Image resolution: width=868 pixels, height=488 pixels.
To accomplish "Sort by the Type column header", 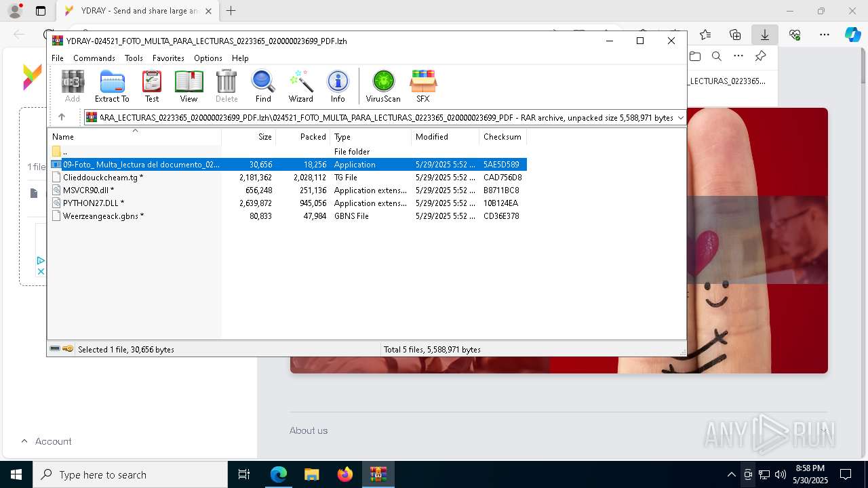I will [371, 137].
